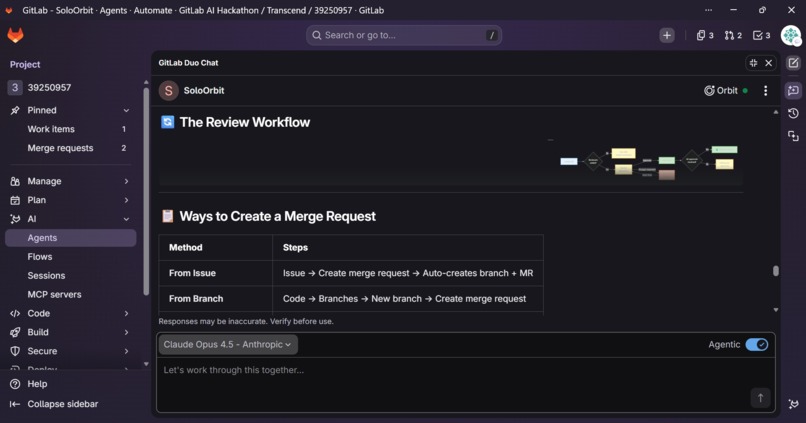Click the Duo tanuki icon at bottom right
The height and width of the screenshot is (423, 806).
click(793, 404)
